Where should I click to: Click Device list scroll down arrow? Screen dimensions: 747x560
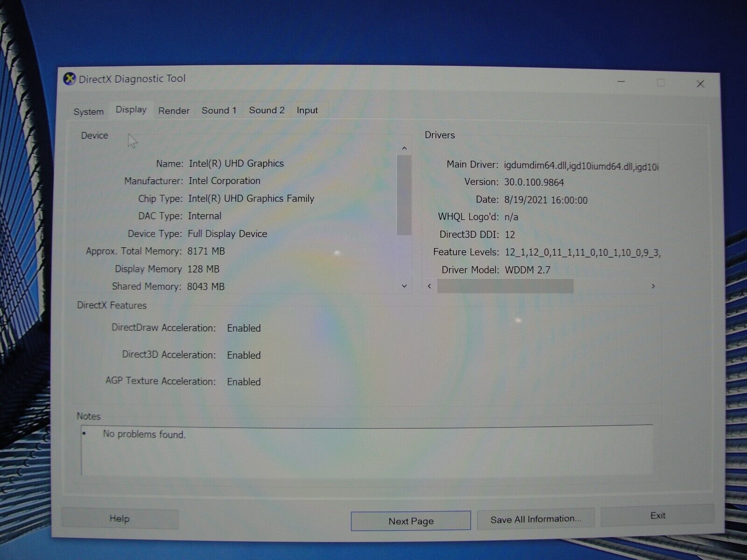404,286
